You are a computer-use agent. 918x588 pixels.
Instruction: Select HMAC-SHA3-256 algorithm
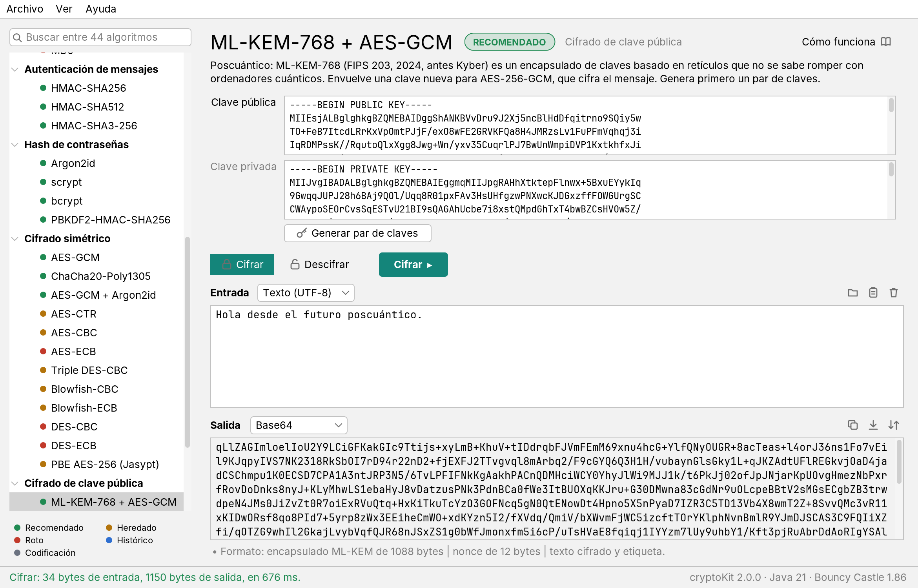pos(97,126)
